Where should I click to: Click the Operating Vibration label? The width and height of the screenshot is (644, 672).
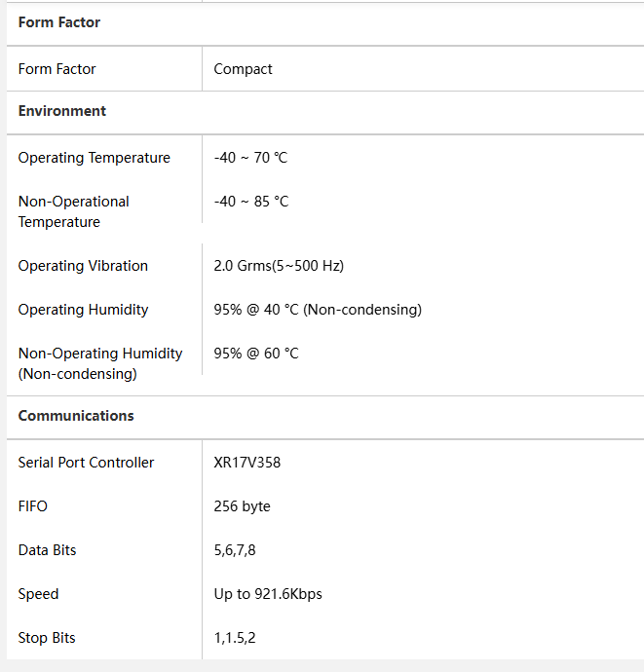pyautogui.click(x=83, y=266)
